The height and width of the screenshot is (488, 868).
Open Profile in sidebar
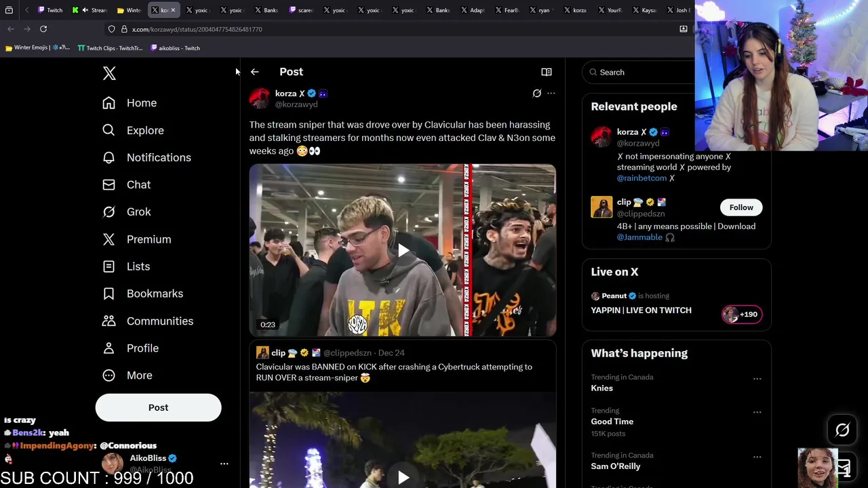(131, 348)
